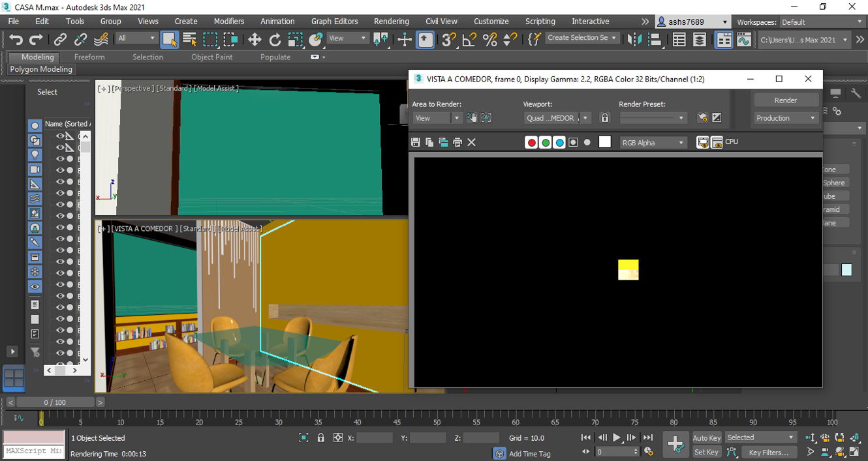Toggle the green channel display
This screenshot has width=868, height=461.
(x=546, y=142)
